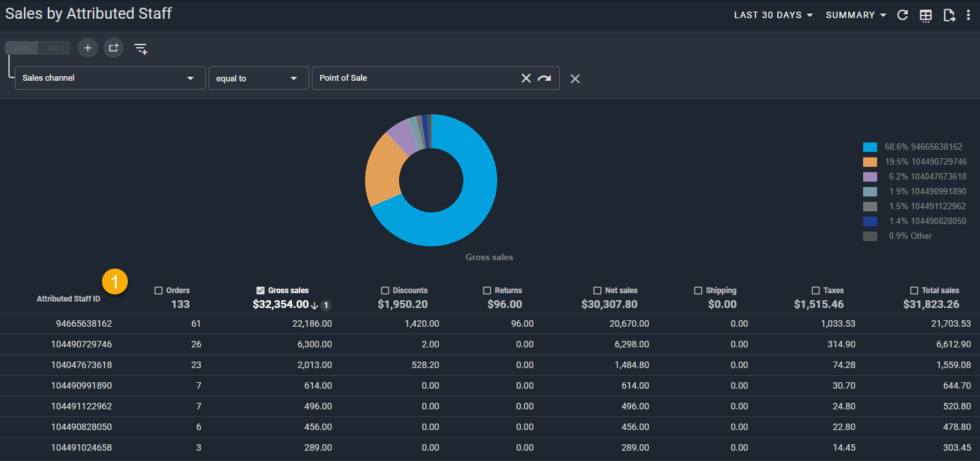Viewport: 980px width, 461px height.
Task: Open the Last 30 Days date range dropdown
Action: (773, 15)
